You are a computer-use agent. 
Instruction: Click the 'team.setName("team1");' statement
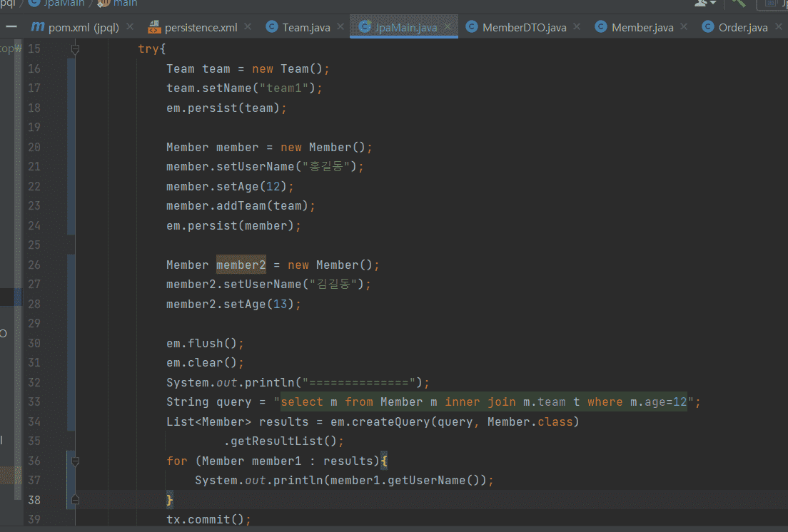pyautogui.click(x=244, y=88)
